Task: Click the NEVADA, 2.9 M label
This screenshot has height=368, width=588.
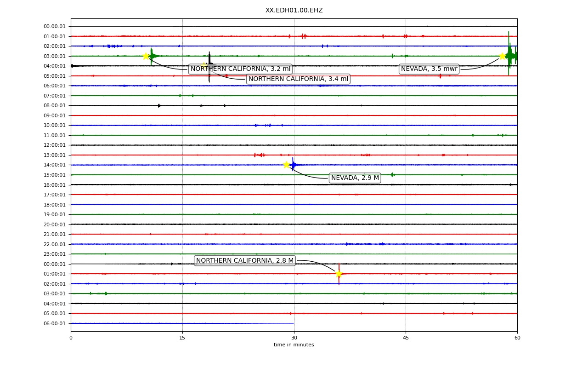Action: click(x=355, y=178)
